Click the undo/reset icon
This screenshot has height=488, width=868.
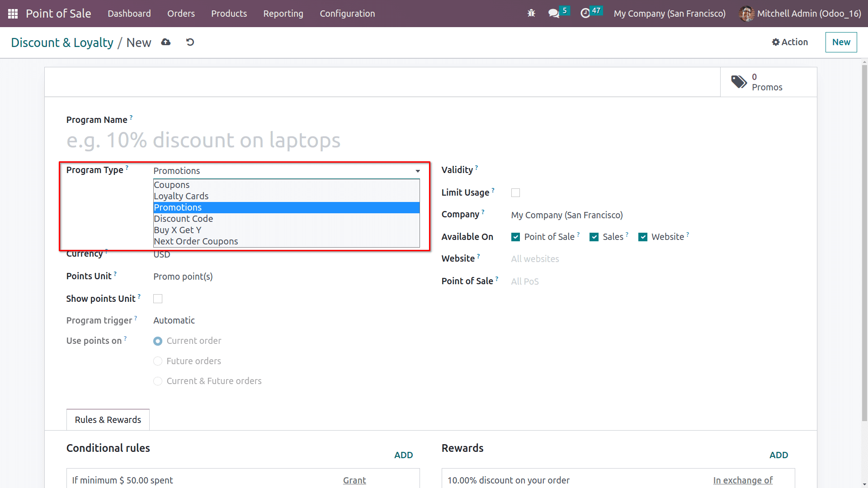point(189,42)
